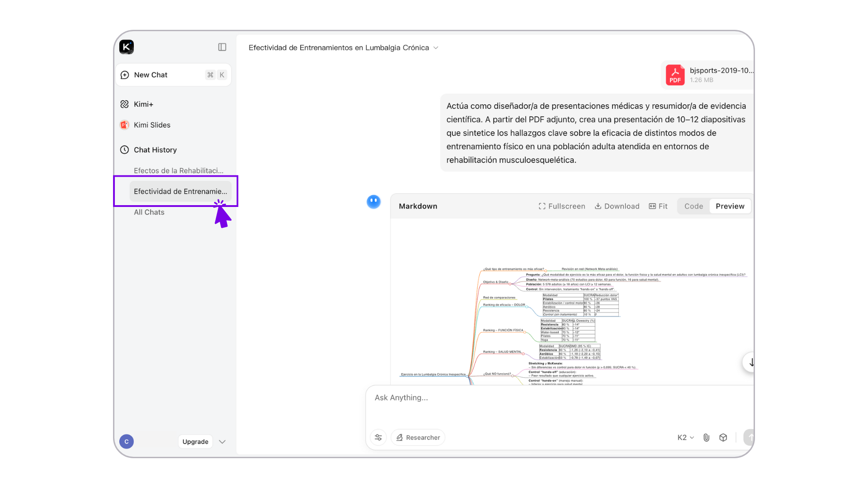Click the cube icon in input bar
The image size is (868, 488).
point(723,437)
